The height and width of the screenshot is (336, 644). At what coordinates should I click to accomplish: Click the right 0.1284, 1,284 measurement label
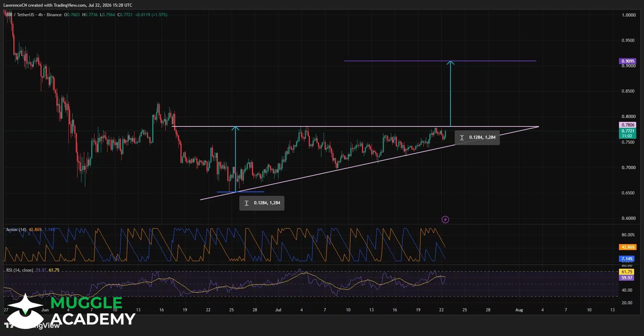(x=477, y=137)
